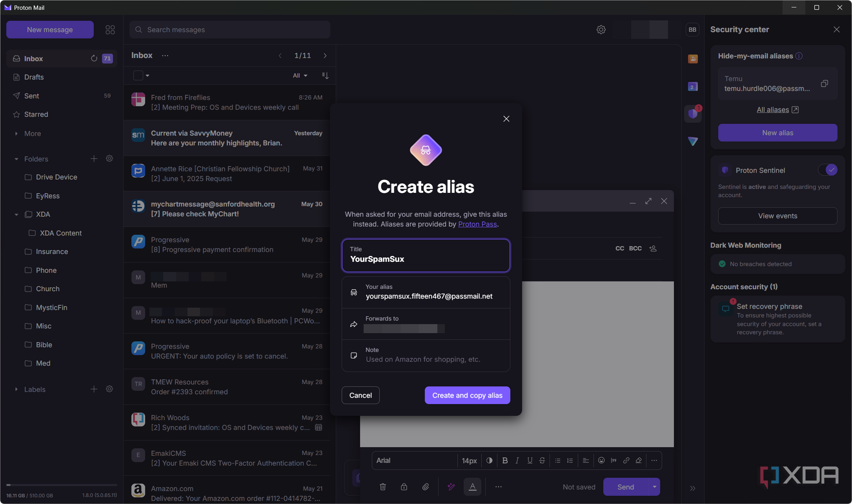Delete draft using the trash icon
Viewport: 852px width, 504px height.
pos(383,487)
